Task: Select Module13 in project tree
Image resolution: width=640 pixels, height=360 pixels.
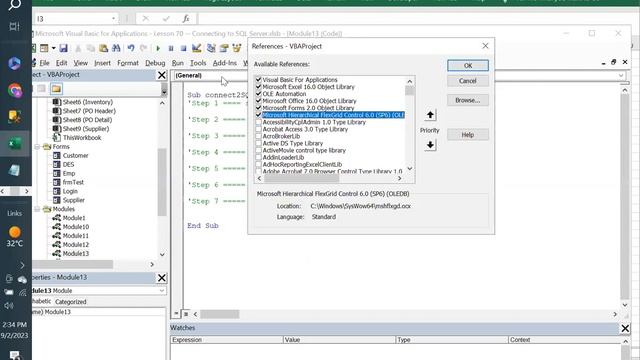Action: point(76,253)
